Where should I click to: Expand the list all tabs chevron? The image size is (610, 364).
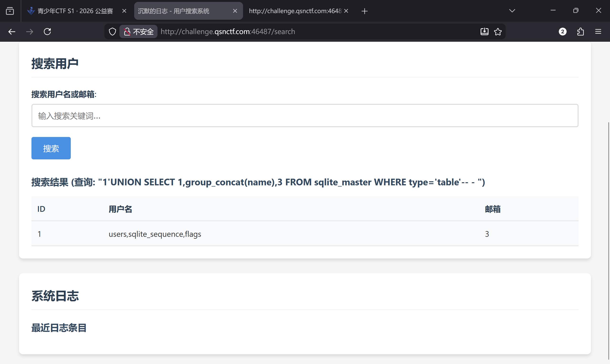tap(512, 11)
